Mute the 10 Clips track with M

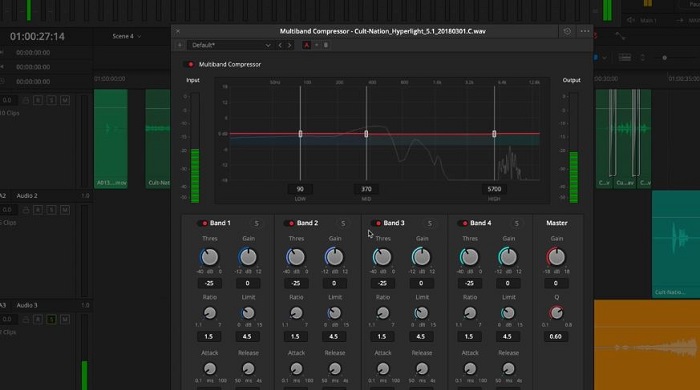[65, 100]
